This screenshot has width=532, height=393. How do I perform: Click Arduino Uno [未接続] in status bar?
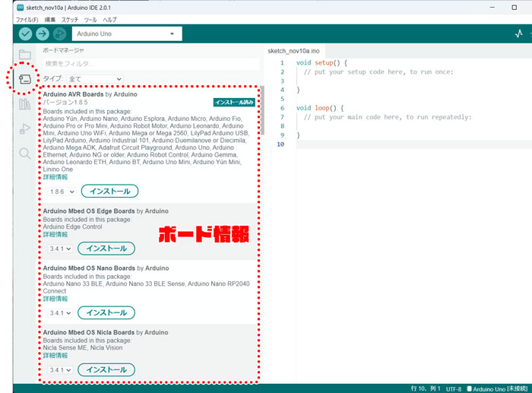pos(500,389)
